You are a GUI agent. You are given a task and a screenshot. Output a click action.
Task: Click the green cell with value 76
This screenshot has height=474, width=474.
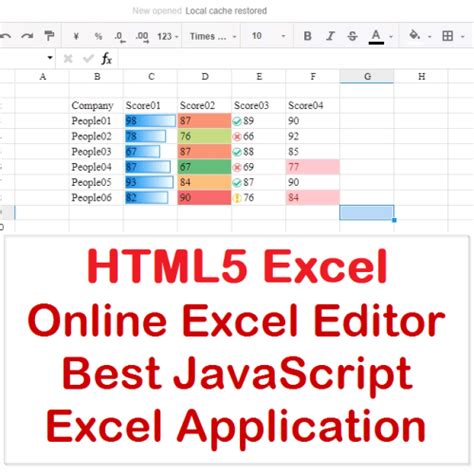pyautogui.click(x=204, y=136)
